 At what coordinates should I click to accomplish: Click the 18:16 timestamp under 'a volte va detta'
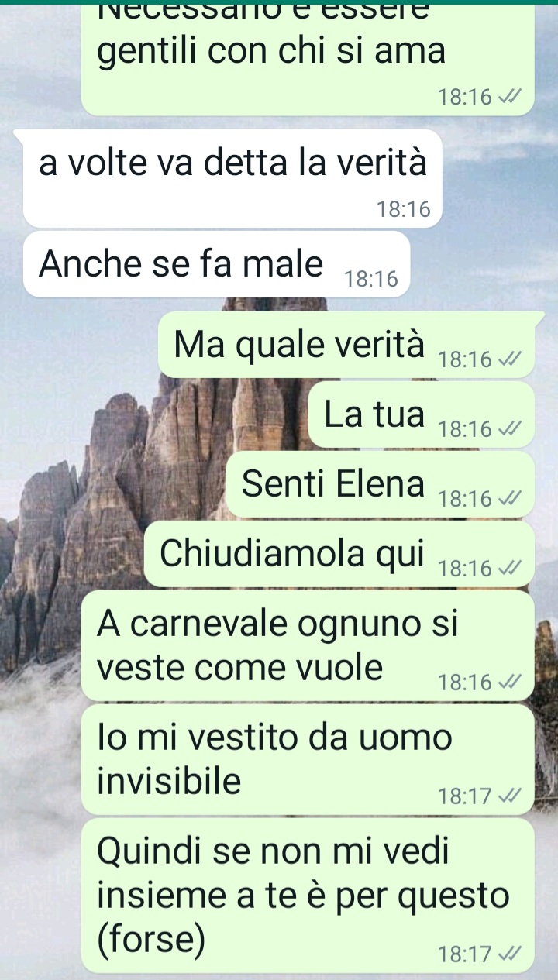coord(403,208)
